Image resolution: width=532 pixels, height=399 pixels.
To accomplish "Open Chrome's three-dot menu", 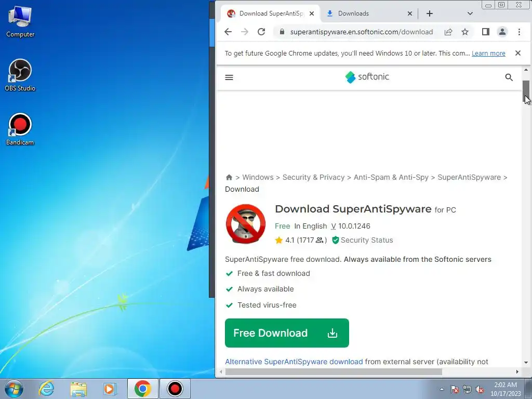I will coord(519,32).
